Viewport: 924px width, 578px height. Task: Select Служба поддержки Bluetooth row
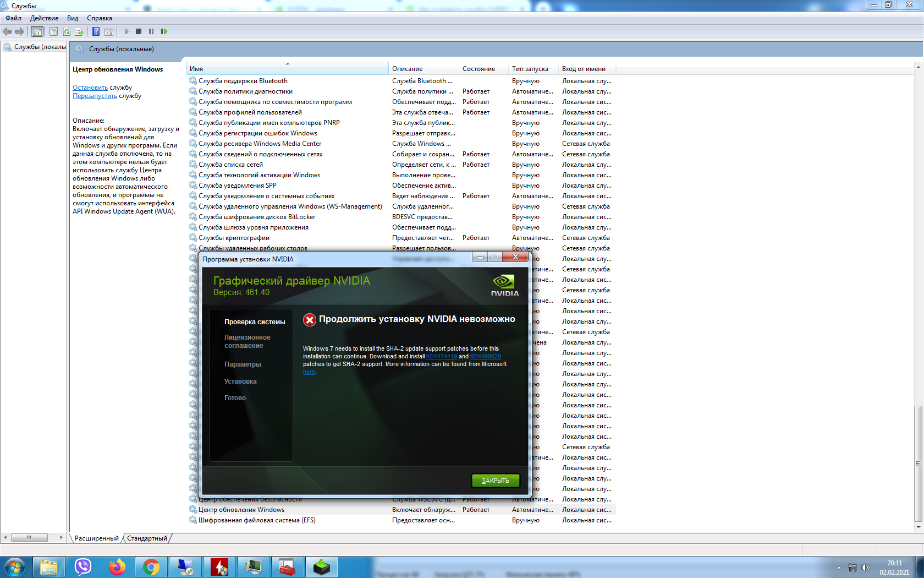(402, 81)
